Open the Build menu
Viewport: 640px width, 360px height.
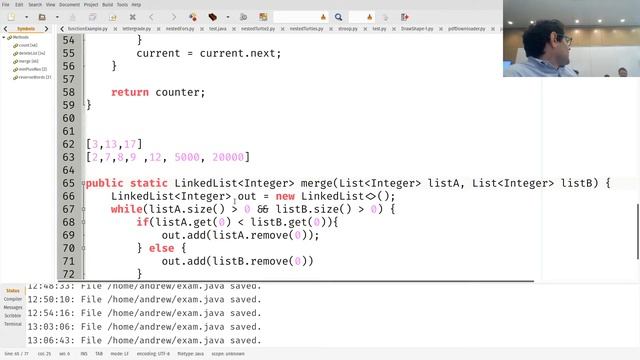click(107, 4)
